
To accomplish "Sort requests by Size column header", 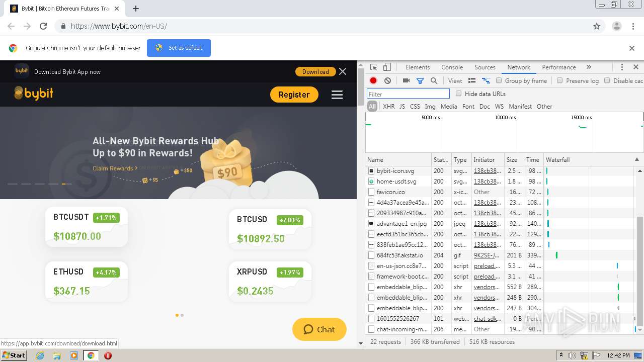I will pos(514,159).
